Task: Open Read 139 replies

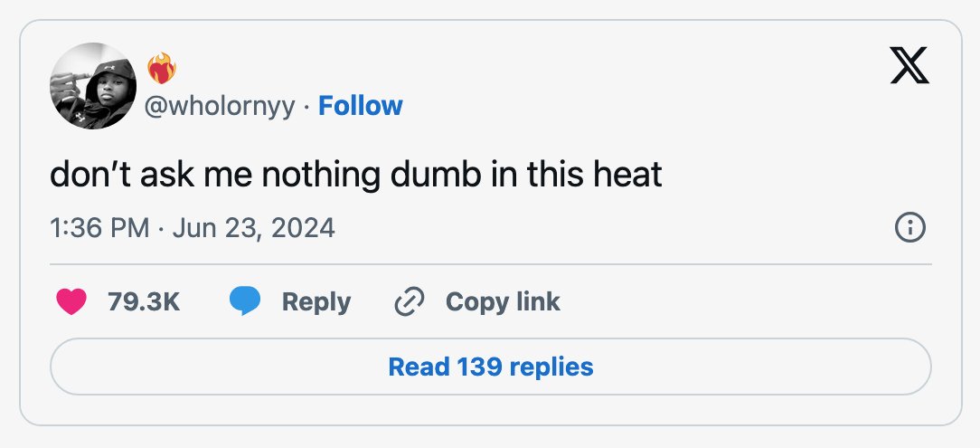Action: [x=491, y=367]
